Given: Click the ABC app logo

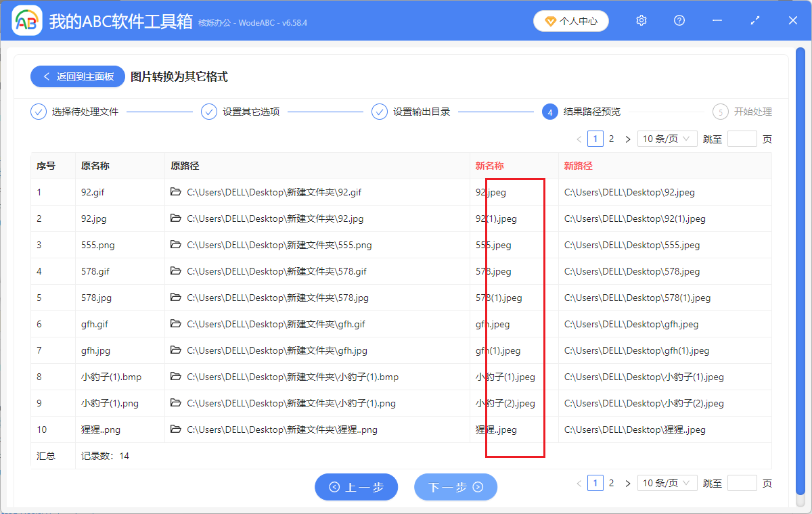Looking at the screenshot, I should point(27,22).
